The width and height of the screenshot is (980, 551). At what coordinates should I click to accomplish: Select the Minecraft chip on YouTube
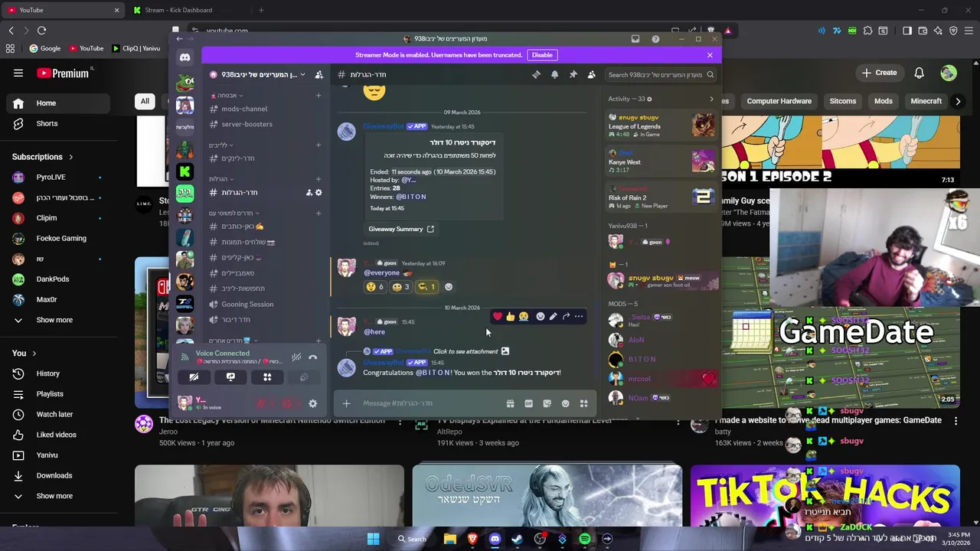point(926,101)
